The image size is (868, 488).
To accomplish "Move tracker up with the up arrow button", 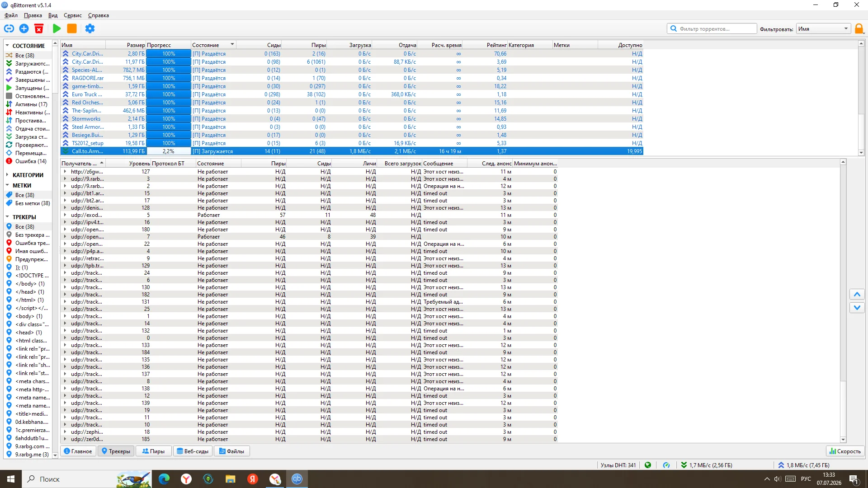I will tap(857, 294).
